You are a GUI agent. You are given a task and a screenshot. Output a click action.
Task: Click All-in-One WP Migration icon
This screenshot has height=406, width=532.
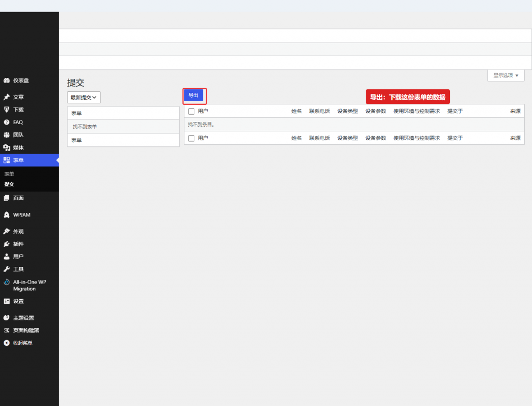(6, 282)
